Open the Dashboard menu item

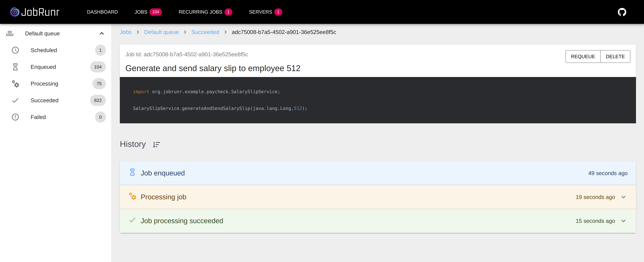tap(102, 12)
